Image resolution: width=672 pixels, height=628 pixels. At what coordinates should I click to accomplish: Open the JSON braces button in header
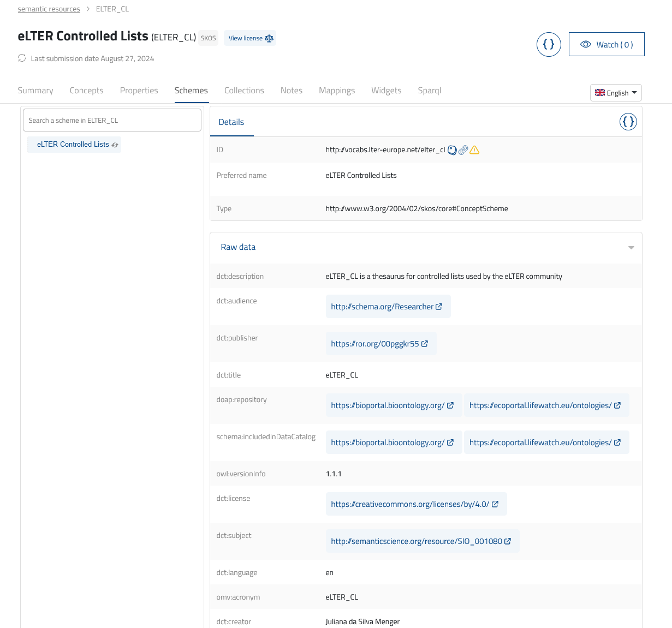coord(549,44)
